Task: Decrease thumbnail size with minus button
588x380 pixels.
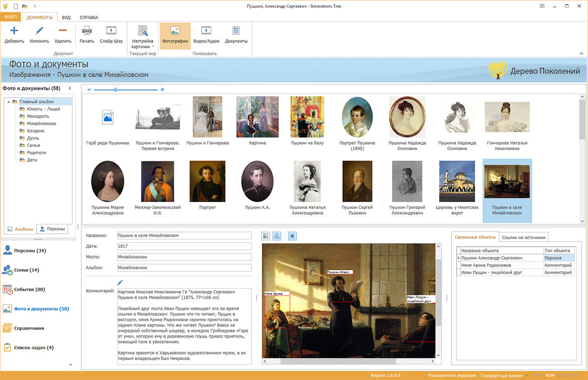Action: (x=89, y=90)
